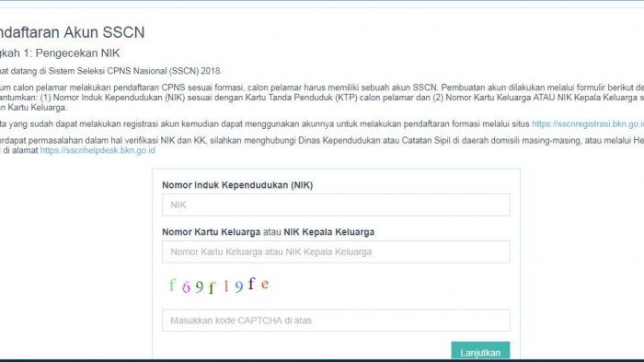This screenshot has height=362, width=644.
Task: Click the red '1' in the CAPTCHA
Action: (x=226, y=286)
